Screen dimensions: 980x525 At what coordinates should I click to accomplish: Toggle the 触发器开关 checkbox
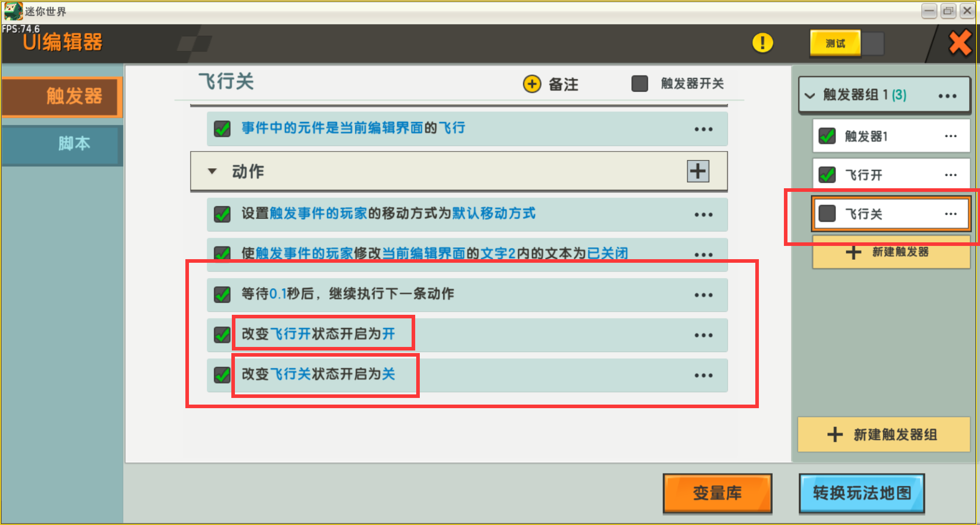coord(639,83)
